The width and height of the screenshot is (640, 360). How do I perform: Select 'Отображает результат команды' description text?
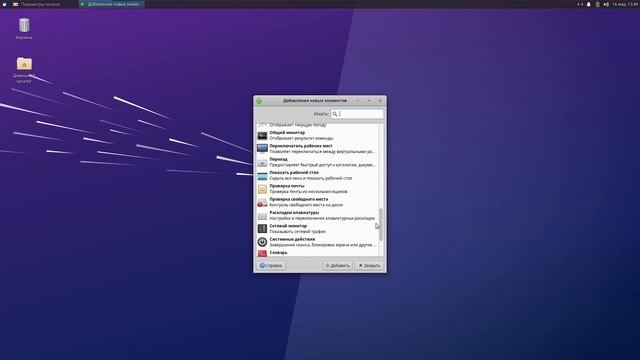coord(301,138)
